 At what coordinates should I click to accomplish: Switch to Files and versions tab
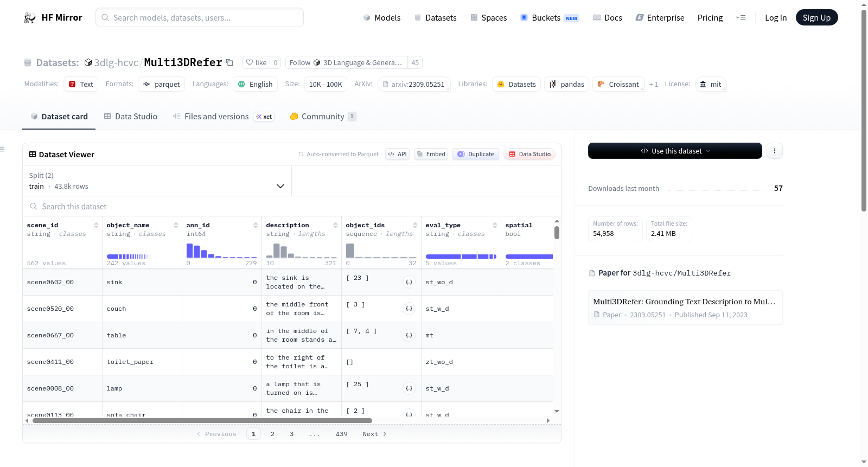[x=224, y=117]
